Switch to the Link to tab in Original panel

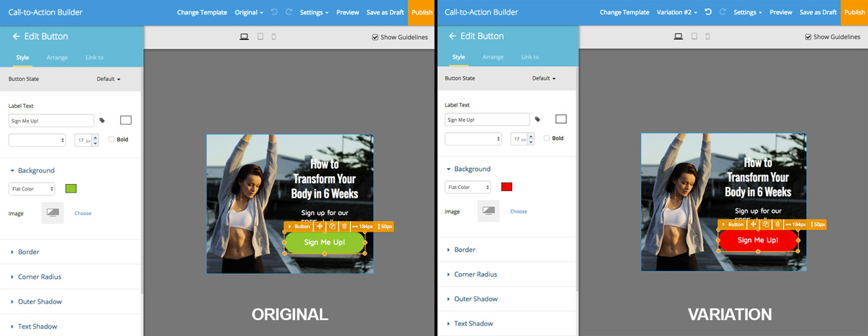pyautogui.click(x=95, y=57)
